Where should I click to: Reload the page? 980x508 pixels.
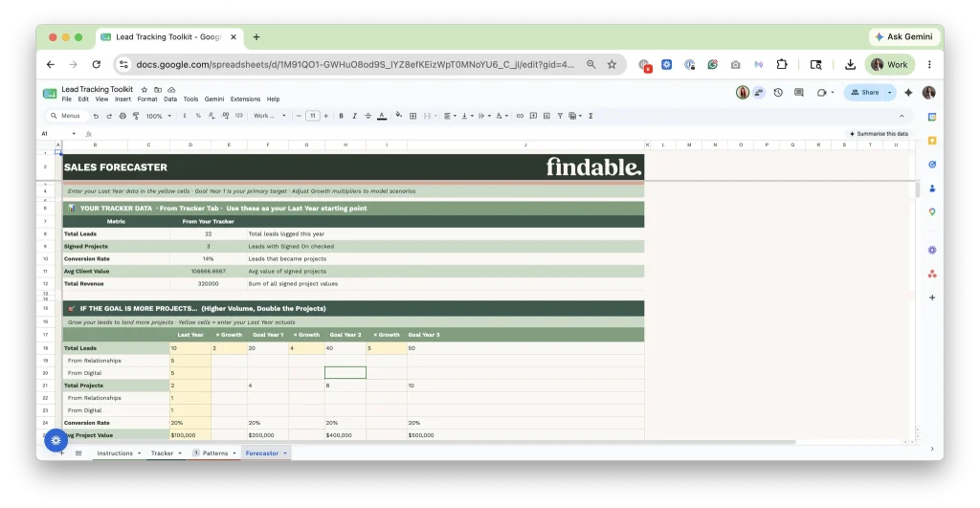[x=97, y=64]
